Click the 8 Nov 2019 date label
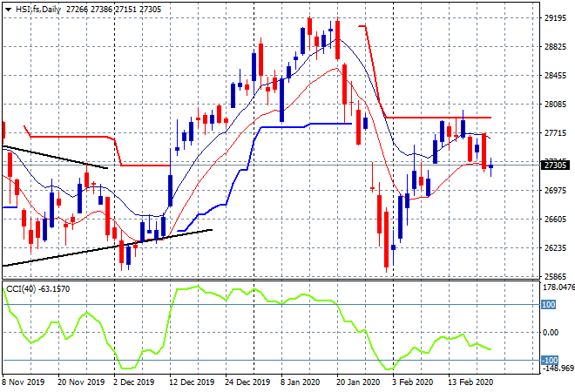The height and width of the screenshot is (392, 575). 24,382
